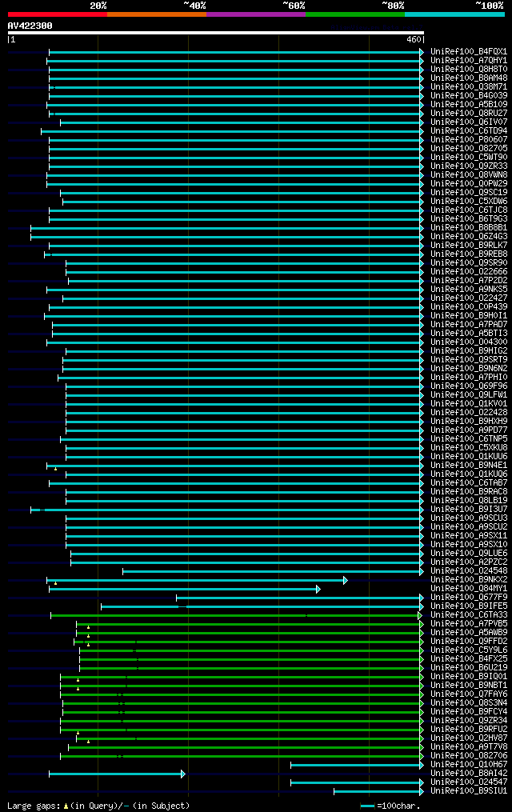Click arrowhead ending the Q84MY1 alignment
This screenshot has height=812, width=512.
(318, 590)
